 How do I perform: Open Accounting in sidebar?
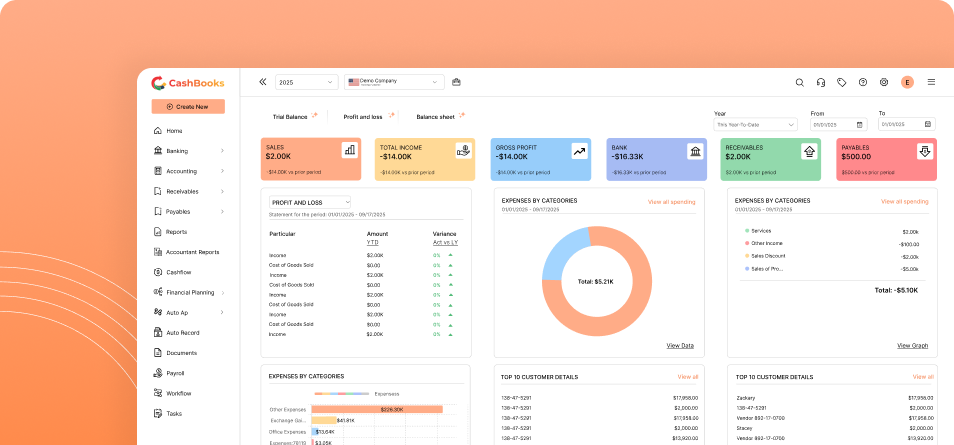[181, 171]
